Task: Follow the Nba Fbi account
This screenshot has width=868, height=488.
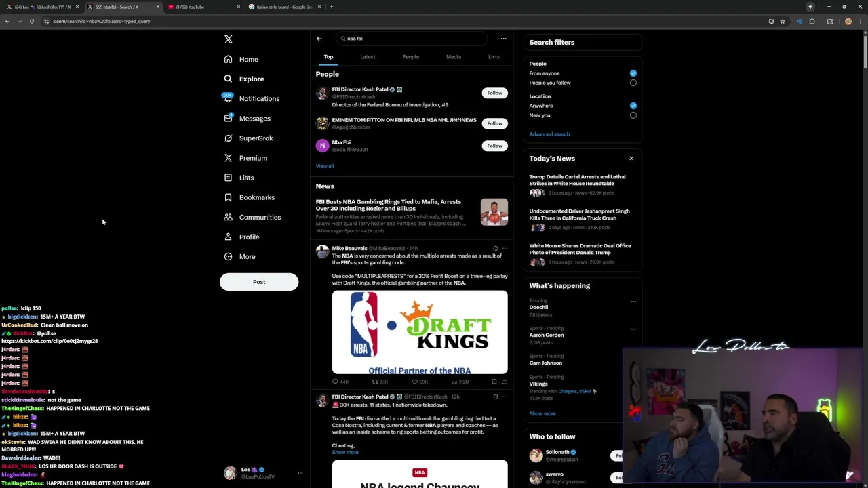Action: click(494, 146)
